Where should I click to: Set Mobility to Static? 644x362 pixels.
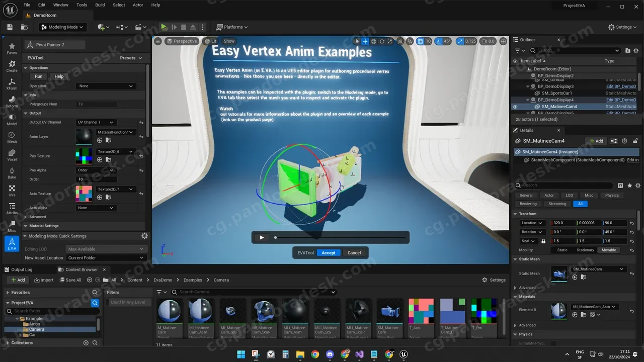pos(562,250)
